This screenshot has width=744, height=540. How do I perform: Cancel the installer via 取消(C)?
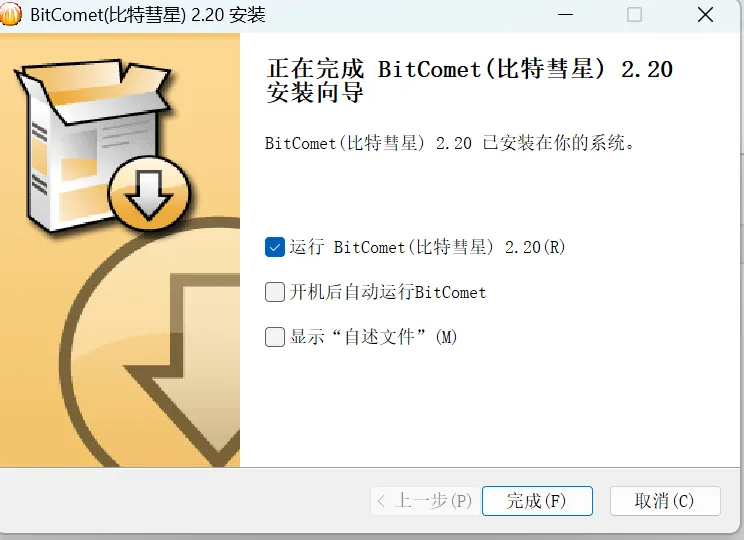click(665, 501)
